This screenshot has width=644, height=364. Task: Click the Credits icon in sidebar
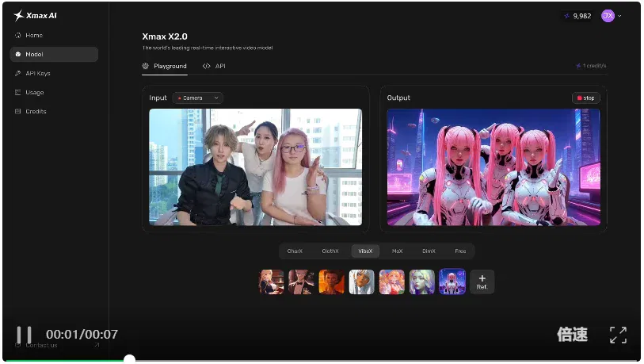[17, 112]
